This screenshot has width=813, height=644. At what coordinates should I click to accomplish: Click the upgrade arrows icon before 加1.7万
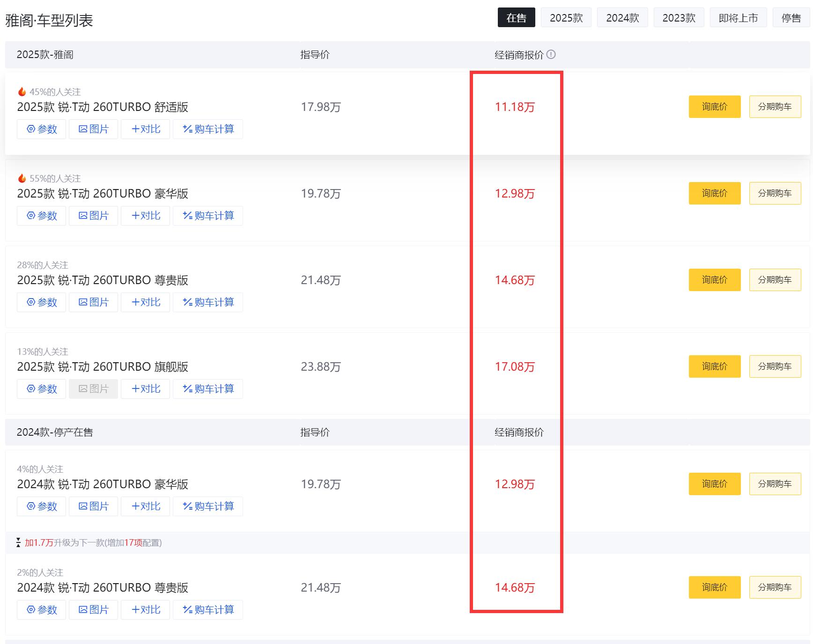point(18,543)
